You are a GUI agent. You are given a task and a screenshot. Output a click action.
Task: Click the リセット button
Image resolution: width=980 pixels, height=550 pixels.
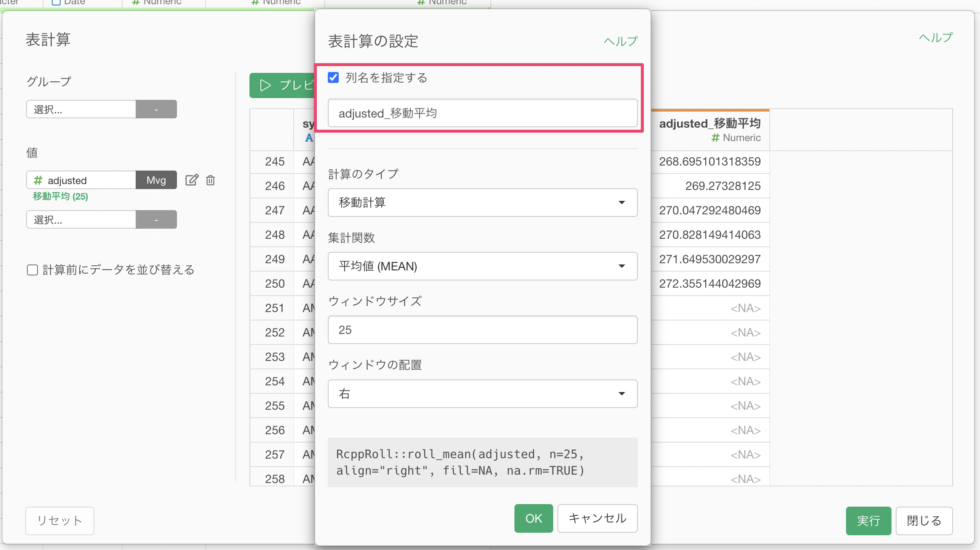(59, 521)
